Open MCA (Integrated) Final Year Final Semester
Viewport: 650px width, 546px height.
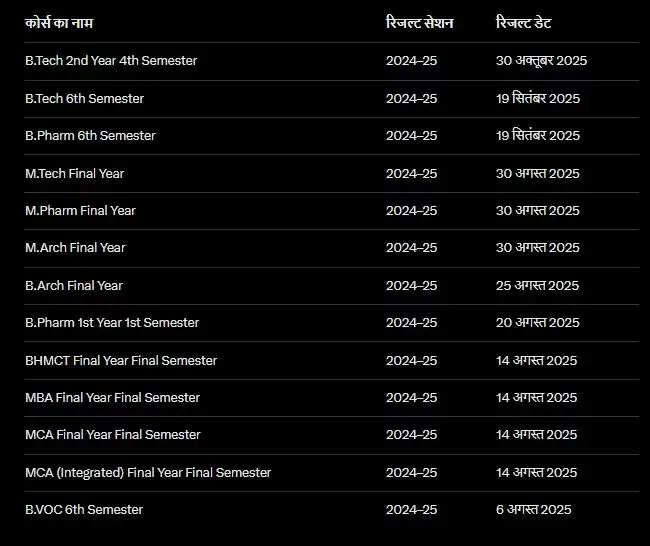(x=148, y=473)
